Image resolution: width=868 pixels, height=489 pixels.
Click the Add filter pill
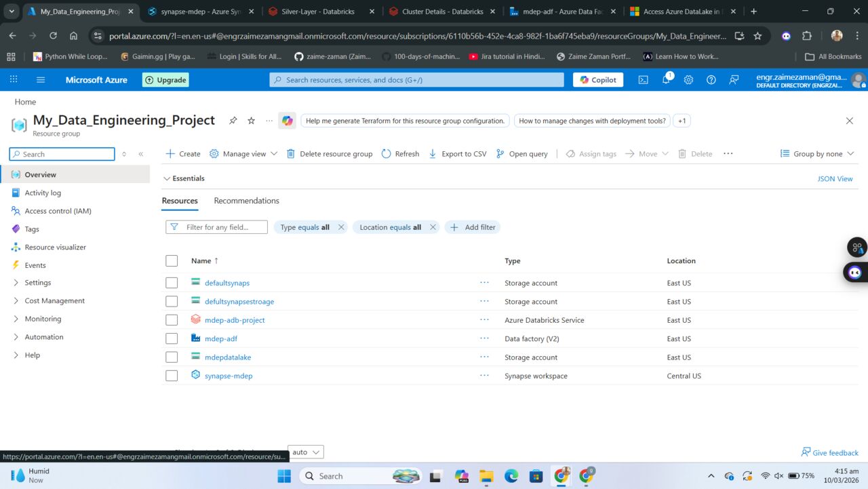(x=473, y=227)
